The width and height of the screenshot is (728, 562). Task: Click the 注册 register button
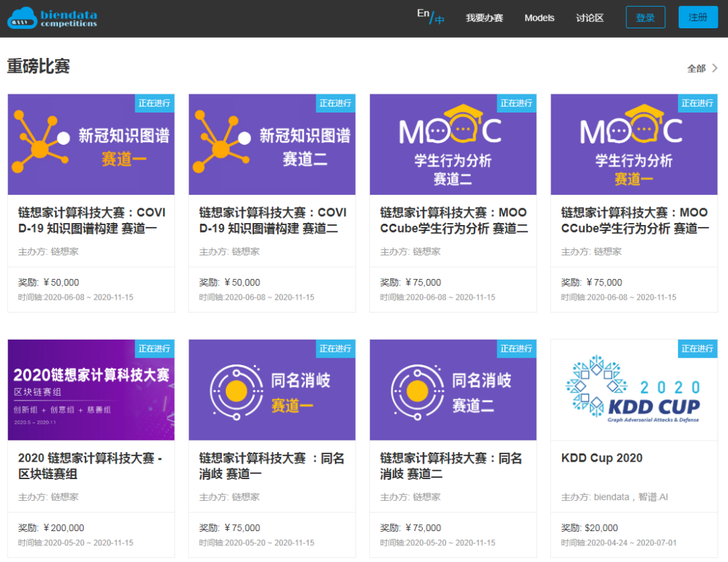698,17
